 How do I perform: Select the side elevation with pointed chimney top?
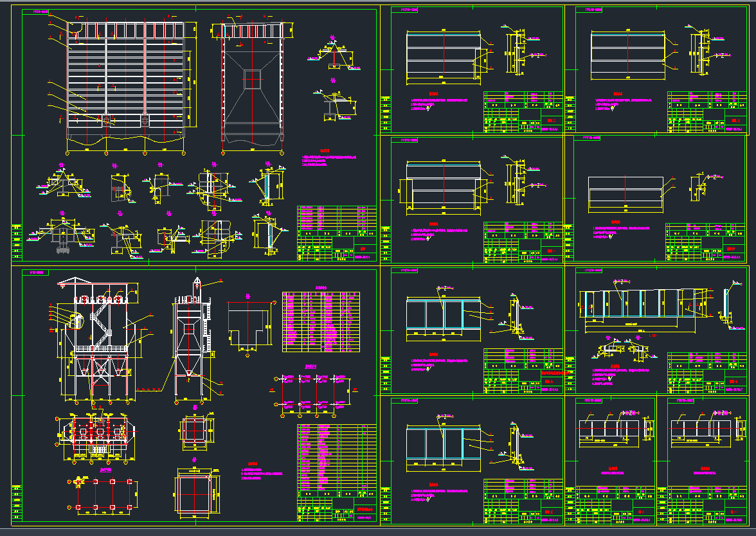click(195, 340)
